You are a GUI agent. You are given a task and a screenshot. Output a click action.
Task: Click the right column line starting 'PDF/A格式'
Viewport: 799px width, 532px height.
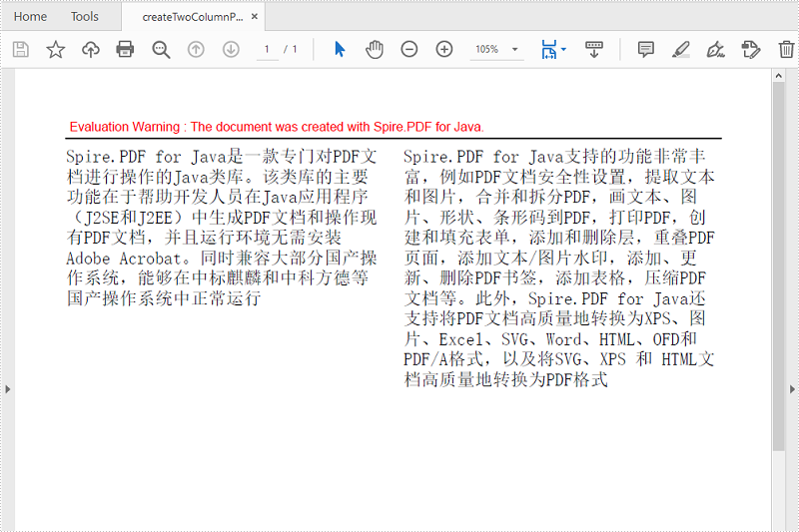coord(559,359)
